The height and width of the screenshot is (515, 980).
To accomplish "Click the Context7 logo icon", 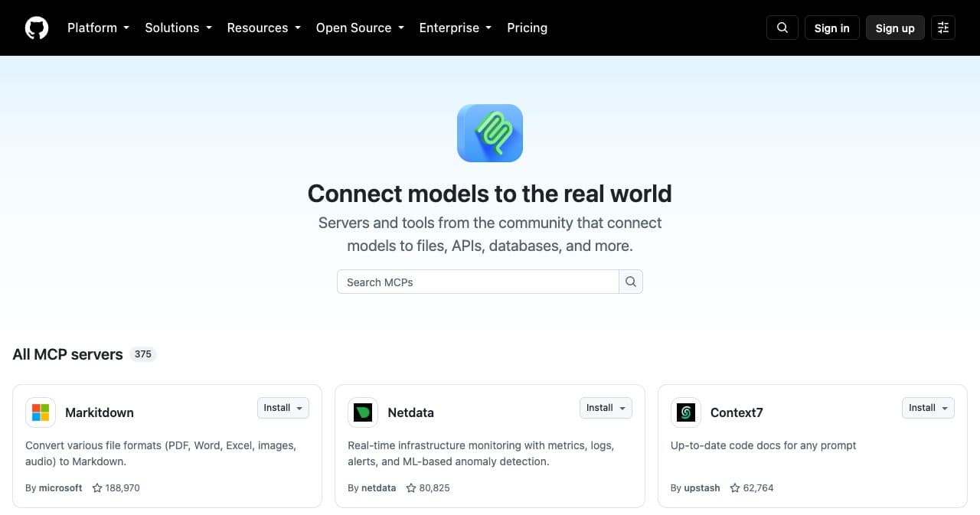I will (x=686, y=412).
